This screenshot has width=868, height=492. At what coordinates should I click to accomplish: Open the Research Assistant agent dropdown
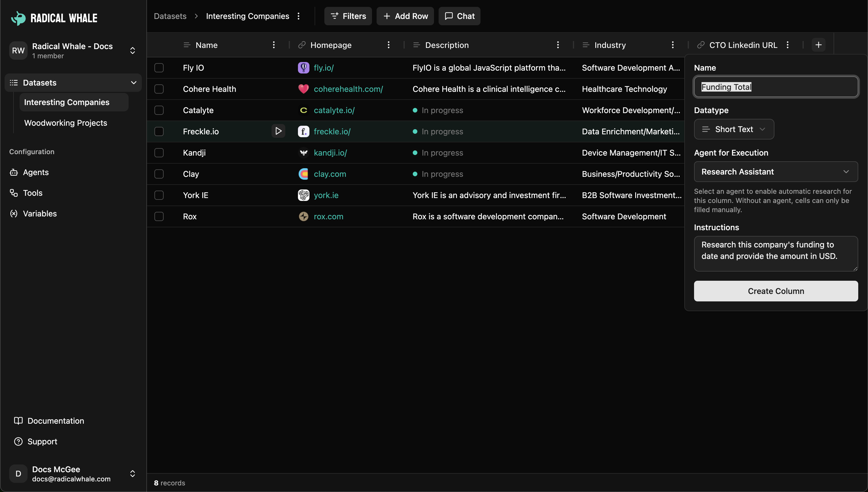[x=775, y=172]
